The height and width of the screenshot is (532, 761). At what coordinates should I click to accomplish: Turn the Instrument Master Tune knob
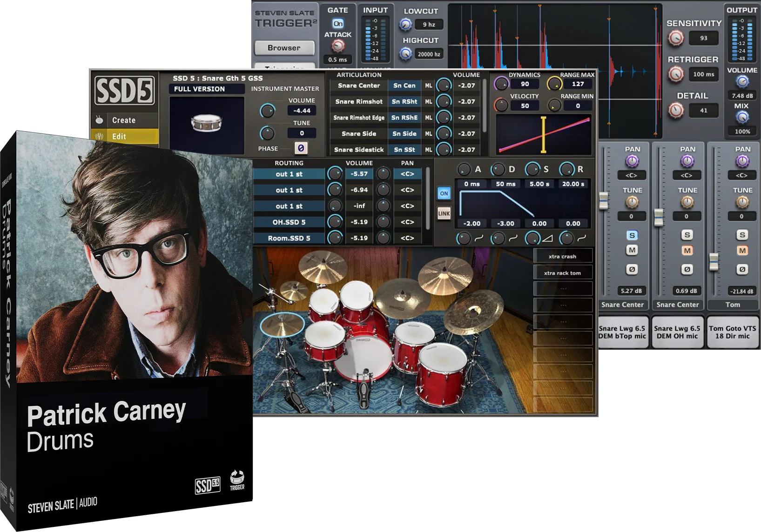pyautogui.click(x=267, y=133)
